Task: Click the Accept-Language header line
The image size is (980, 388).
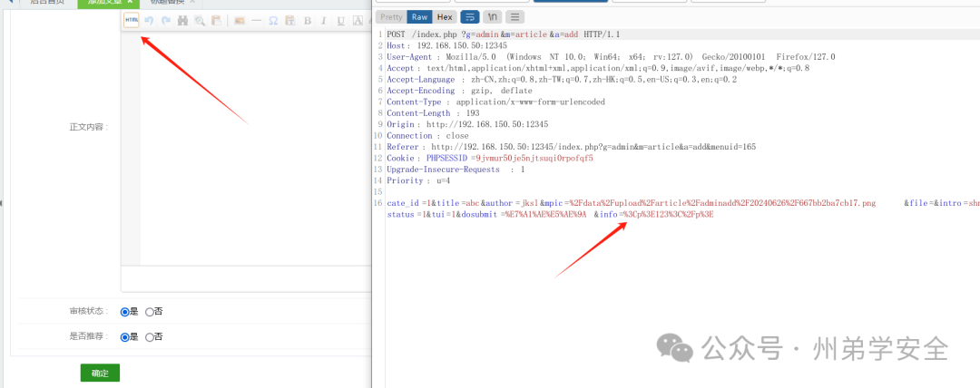Action: point(562,80)
